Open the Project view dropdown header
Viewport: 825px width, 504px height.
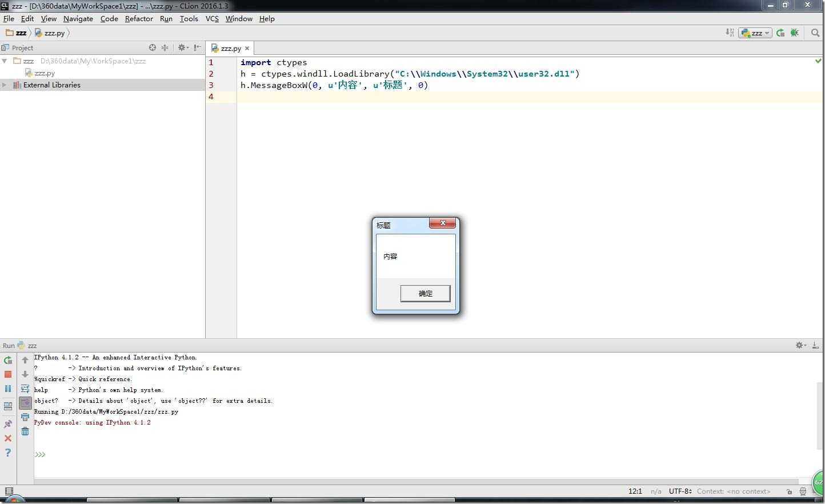(x=18, y=47)
